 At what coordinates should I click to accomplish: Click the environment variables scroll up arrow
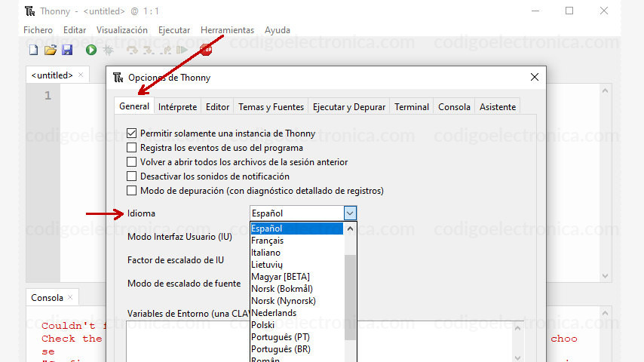pos(517,328)
